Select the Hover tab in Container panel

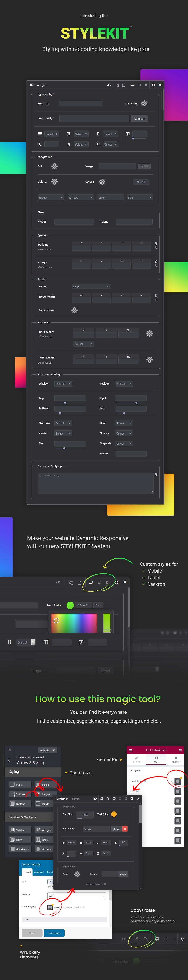tap(75, 799)
